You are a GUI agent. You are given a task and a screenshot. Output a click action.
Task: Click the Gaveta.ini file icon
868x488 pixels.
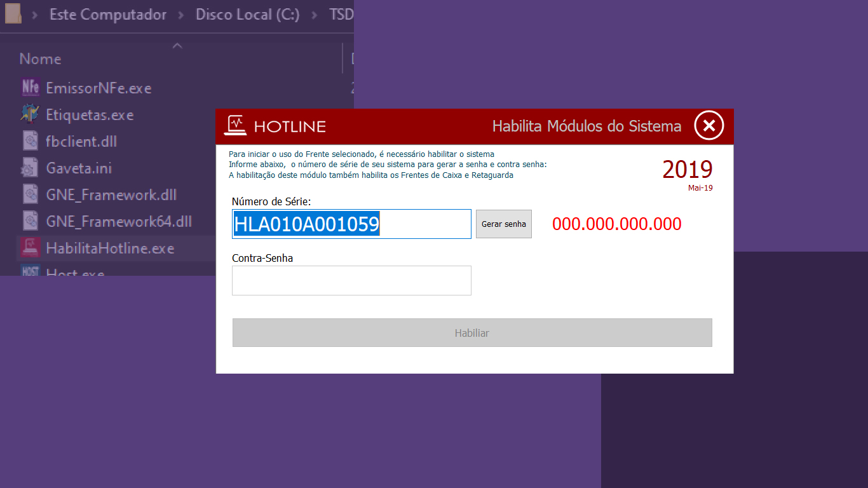[30, 168]
